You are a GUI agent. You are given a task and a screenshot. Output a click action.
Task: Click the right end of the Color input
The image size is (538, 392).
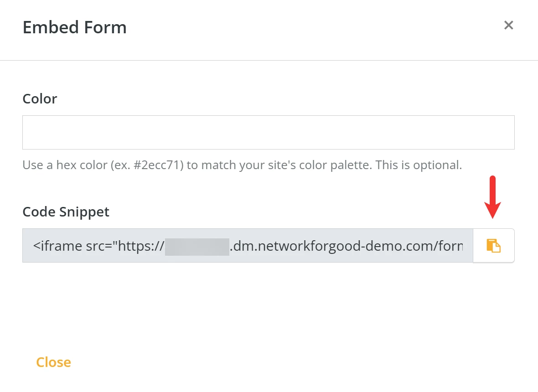point(502,132)
